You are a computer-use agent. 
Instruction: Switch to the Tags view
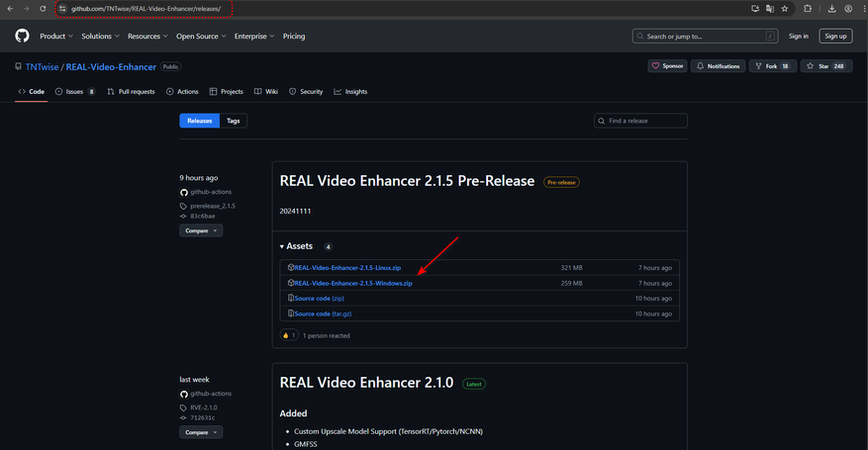pyautogui.click(x=233, y=121)
